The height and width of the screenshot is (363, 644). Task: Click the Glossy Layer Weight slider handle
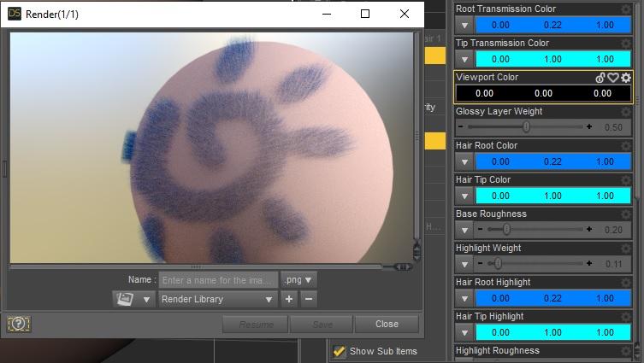(x=526, y=126)
